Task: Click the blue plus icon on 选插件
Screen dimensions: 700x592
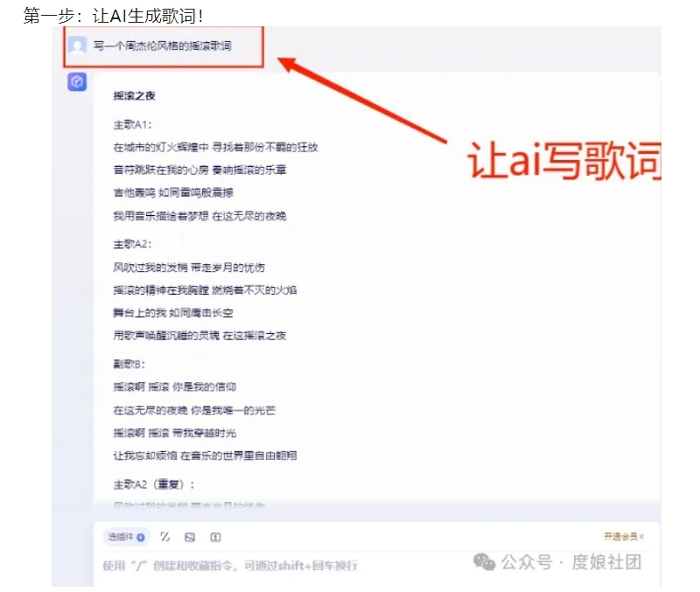Action: tap(141, 537)
